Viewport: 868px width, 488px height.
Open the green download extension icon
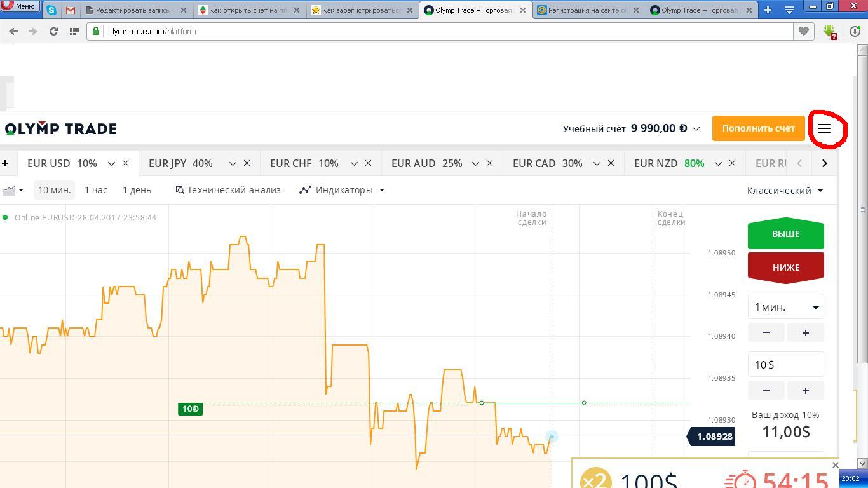(x=829, y=31)
